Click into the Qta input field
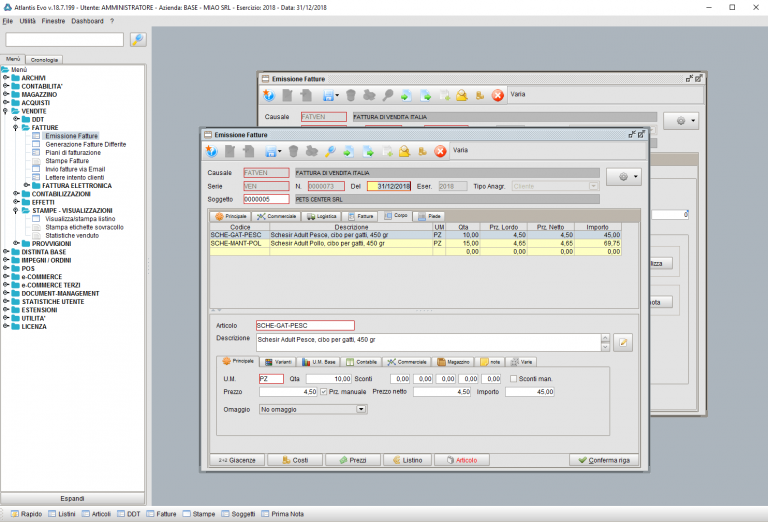 [x=329, y=379]
